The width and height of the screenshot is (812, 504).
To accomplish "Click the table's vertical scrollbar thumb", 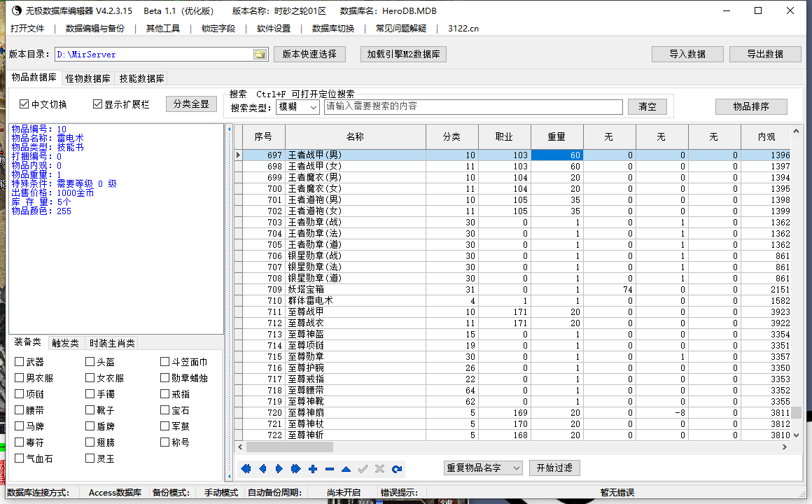I will pyautogui.click(x=796, y=412).
